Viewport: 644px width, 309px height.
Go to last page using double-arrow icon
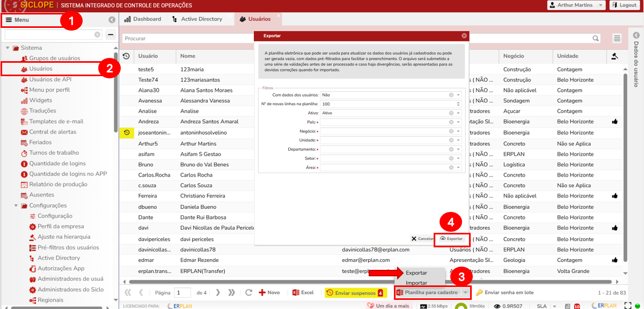tap(231, 293)
